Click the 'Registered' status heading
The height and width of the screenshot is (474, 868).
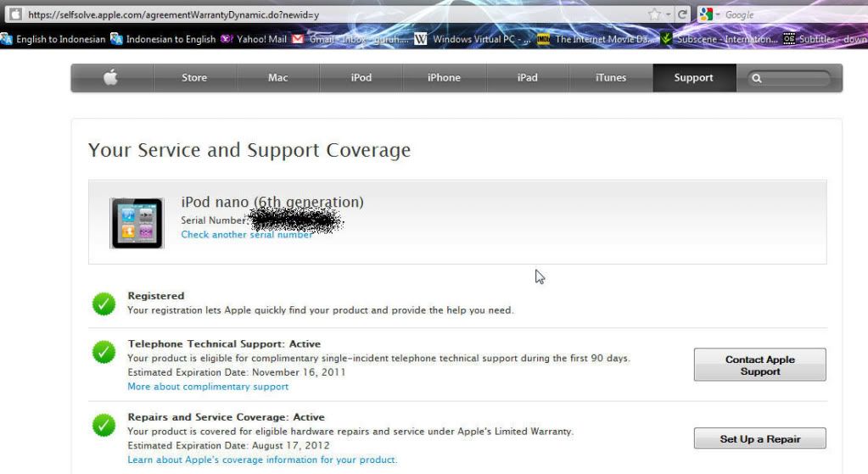[x=156, y=296]
